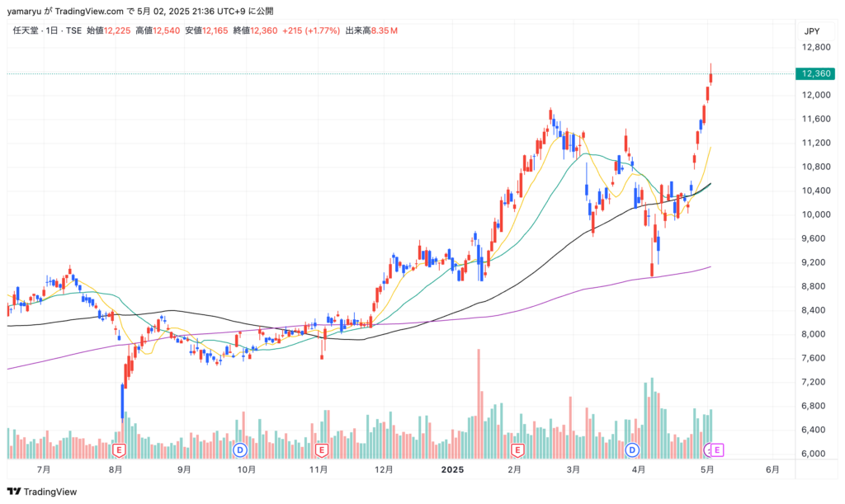Click the yamaryu publisher name at top

click(24, 11)
